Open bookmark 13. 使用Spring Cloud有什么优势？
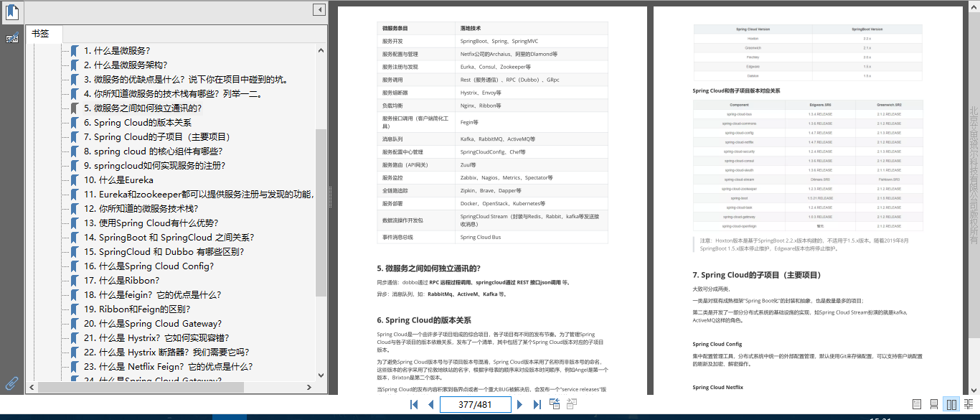This screenshot has height=420, width=980. coord(151,223)
